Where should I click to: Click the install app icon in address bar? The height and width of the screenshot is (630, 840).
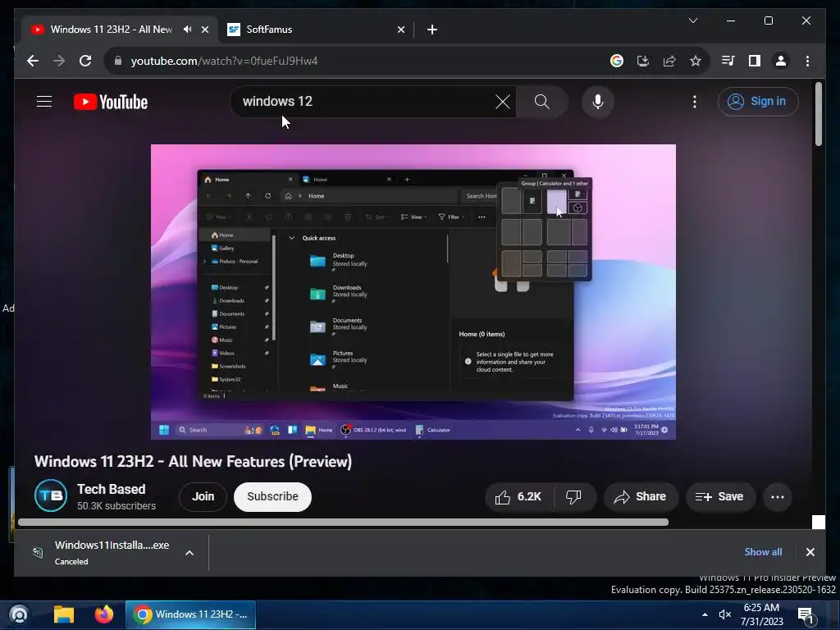pos(643,61)
